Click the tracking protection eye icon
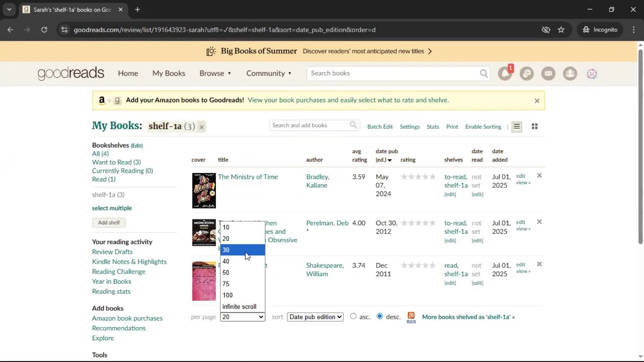 546,30
